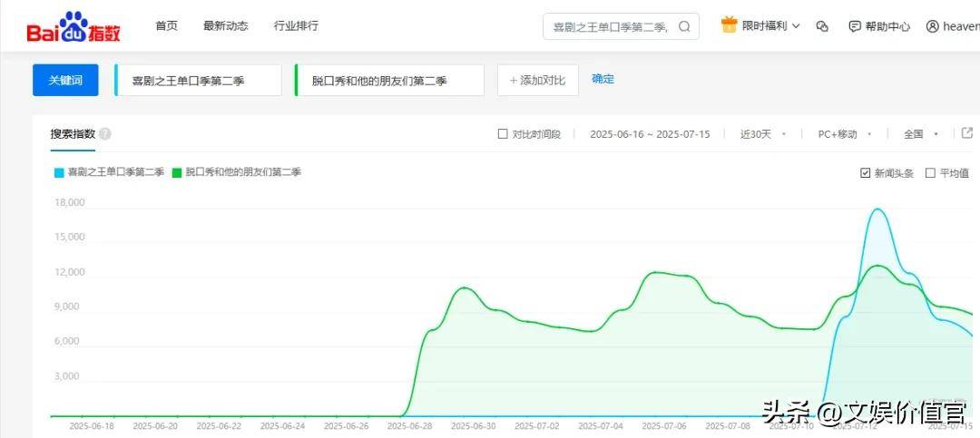Go to 首页 navigation item

coord(166,25)
